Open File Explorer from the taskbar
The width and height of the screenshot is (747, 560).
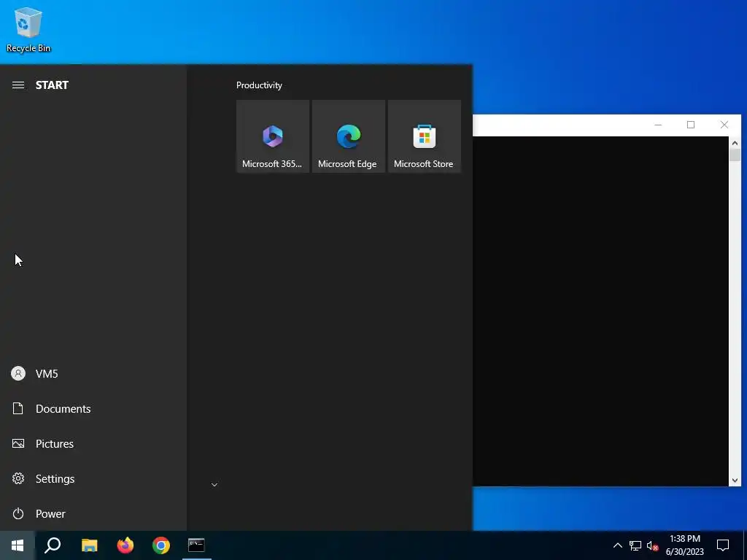(89, 545)
